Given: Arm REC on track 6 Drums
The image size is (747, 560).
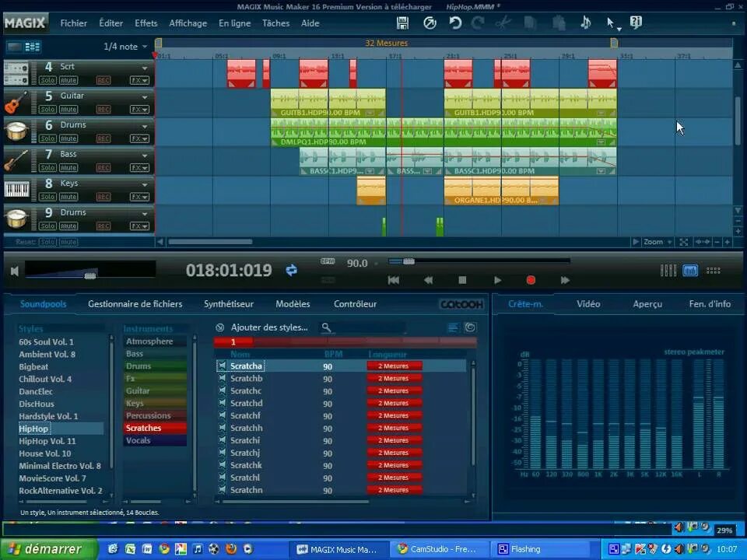Looking at the screenshot, I should [x=103, y=138].
